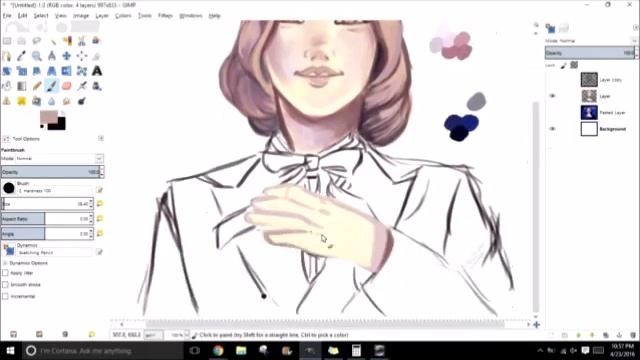Select the Rotate tool

point(7,71)
